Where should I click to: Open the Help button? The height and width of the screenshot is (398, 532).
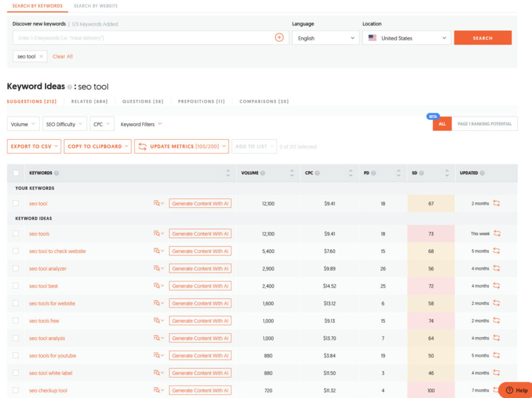[516, 390]
